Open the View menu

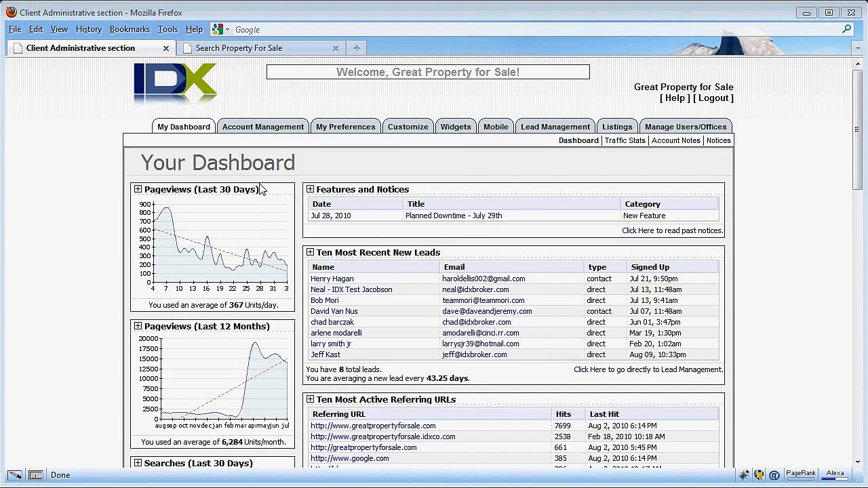59,30
